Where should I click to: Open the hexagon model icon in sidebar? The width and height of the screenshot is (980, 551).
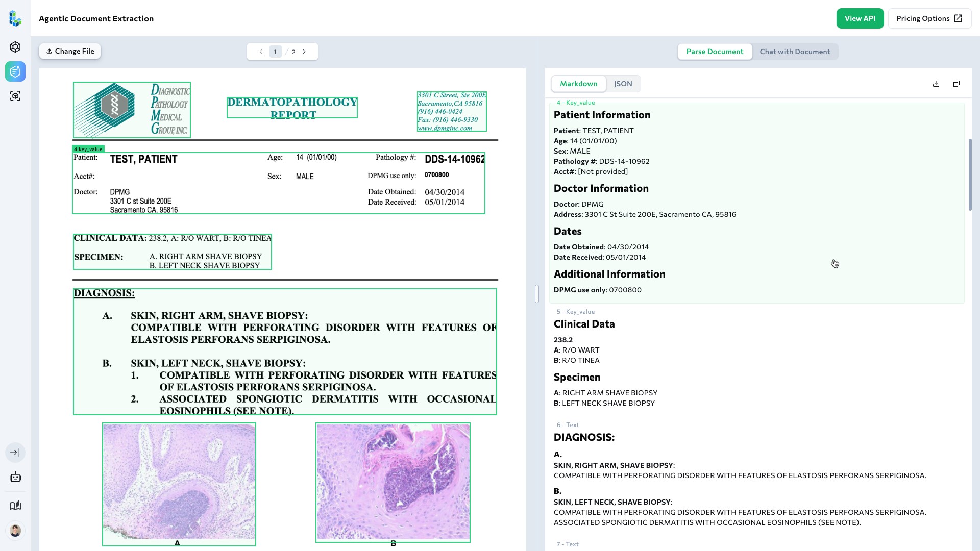[x=15, y=47]
